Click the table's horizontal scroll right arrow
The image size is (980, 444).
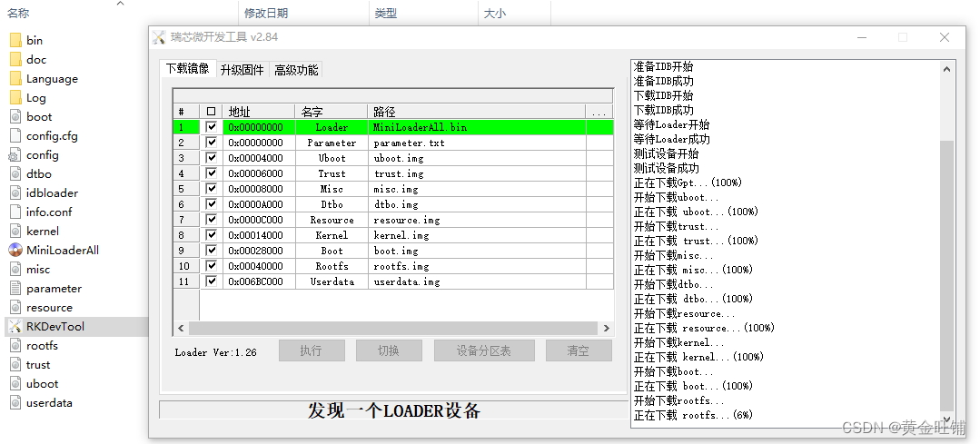[605, 328]
